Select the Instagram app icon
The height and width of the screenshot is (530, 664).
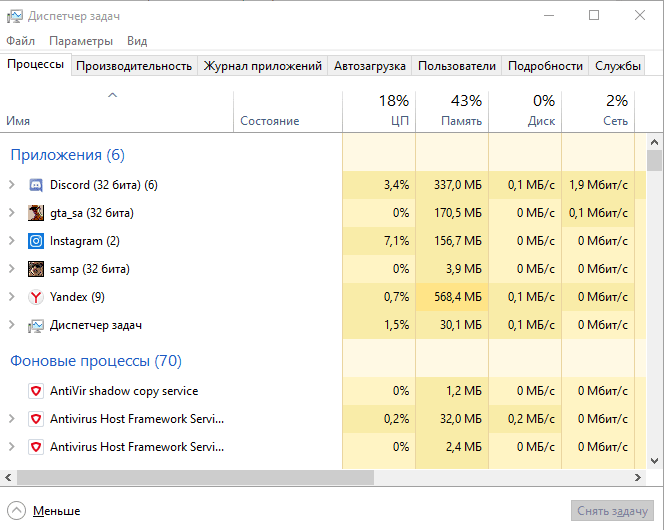[36, 241]
